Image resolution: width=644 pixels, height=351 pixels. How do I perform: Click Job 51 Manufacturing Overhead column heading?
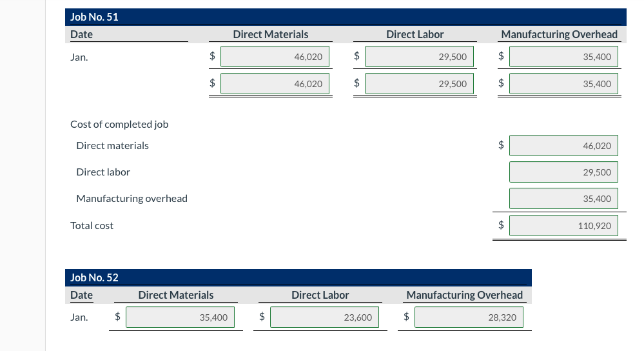[x=560, y=34]
